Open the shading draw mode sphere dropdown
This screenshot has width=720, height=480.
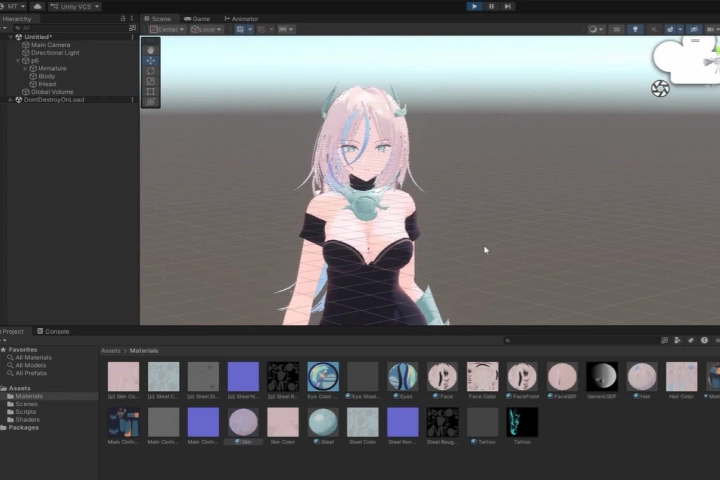coord(596,29)
